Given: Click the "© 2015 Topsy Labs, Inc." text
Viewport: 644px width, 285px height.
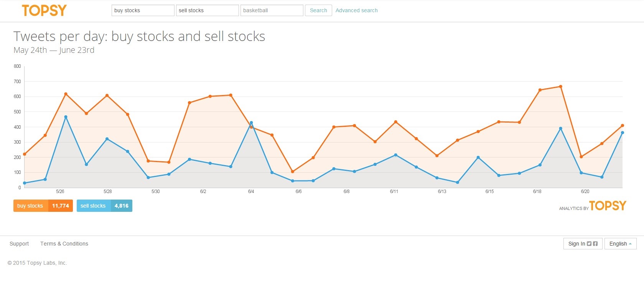Looking at the screenshot, I should (x=37, y=263).
